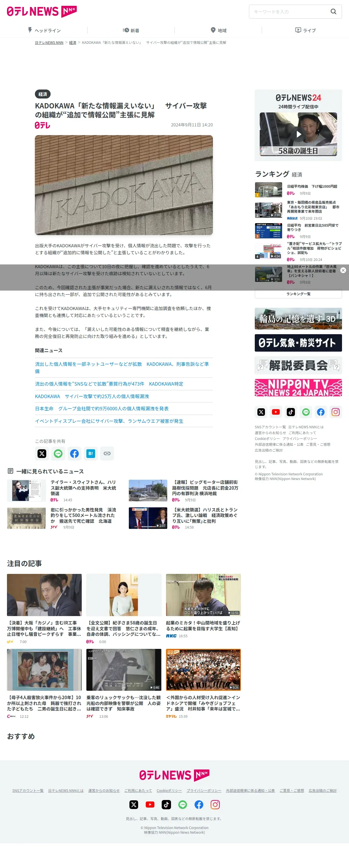Image resolution: width=349 pixels, height=868 pixels.
Task: Share article on X
Action: pyautogui.click(x=42, y=453)
